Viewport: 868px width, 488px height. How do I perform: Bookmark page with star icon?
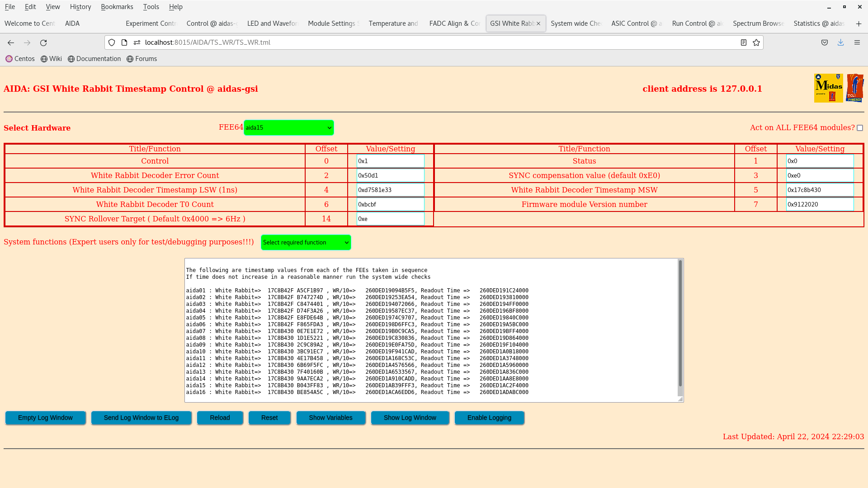pos(756,42)
